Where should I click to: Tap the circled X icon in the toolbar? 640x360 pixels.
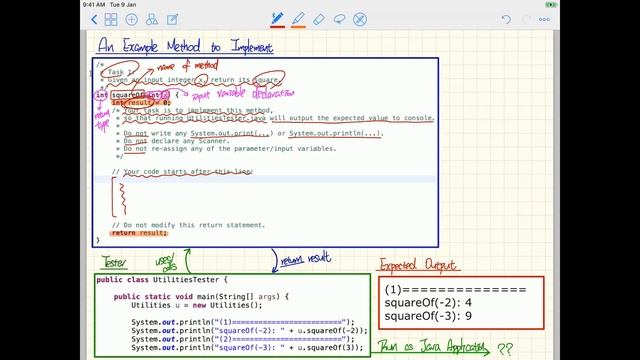tap(360, 19)
